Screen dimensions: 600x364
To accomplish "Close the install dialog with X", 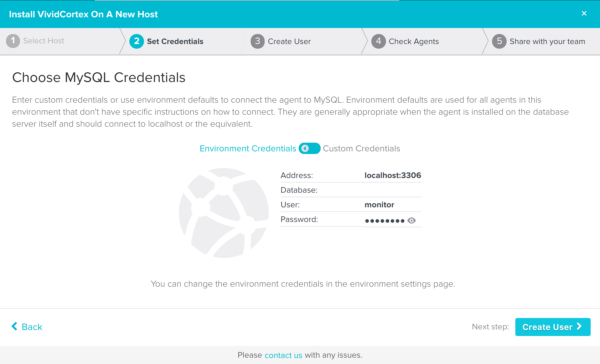I will [x=584, y=13].
